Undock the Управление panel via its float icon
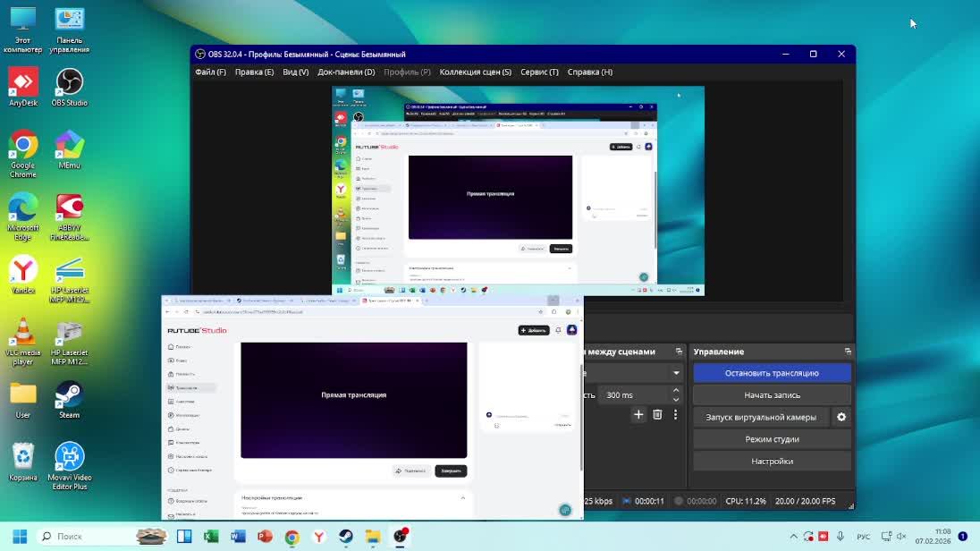This screenshot has width=980, height=551. 848,352
